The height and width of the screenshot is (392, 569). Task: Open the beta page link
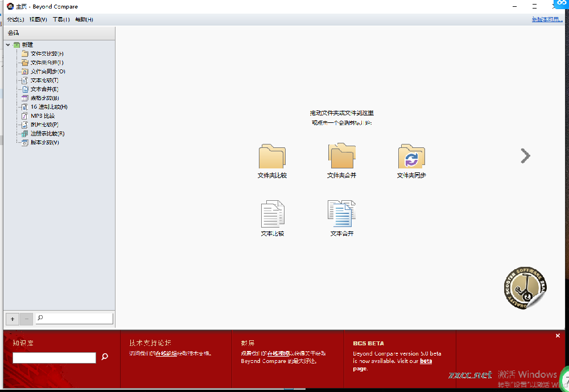click(426, 361)
